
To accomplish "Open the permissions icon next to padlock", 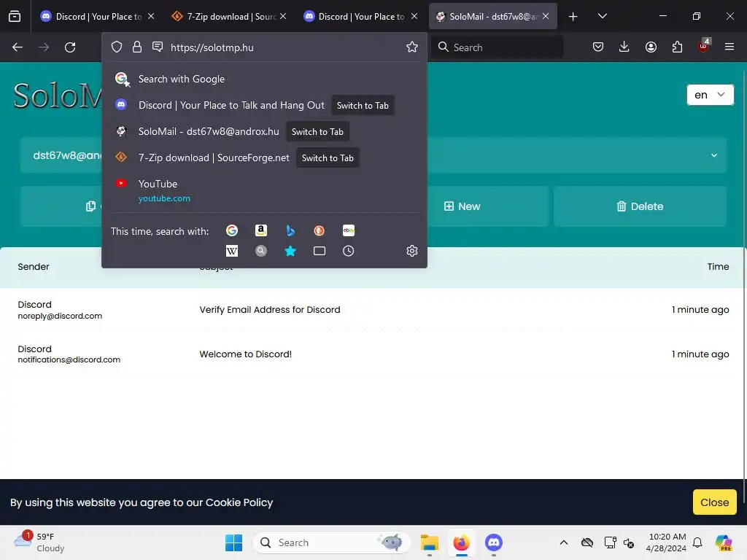I will click(x=158, y=47).
